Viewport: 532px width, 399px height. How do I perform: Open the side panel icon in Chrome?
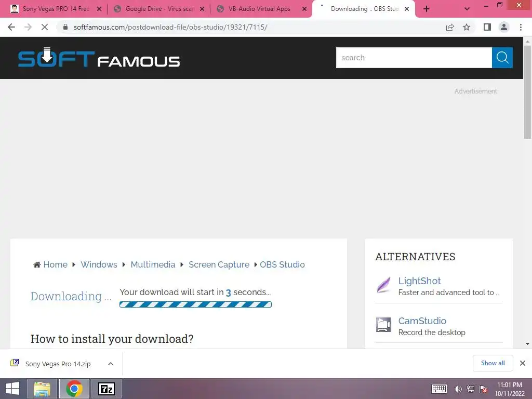point(487,27)
